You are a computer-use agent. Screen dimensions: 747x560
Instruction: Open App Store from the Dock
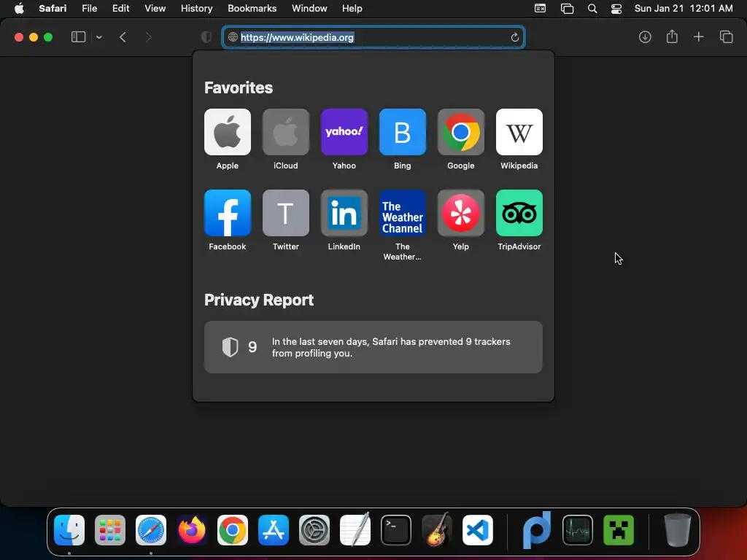[273, 530]
